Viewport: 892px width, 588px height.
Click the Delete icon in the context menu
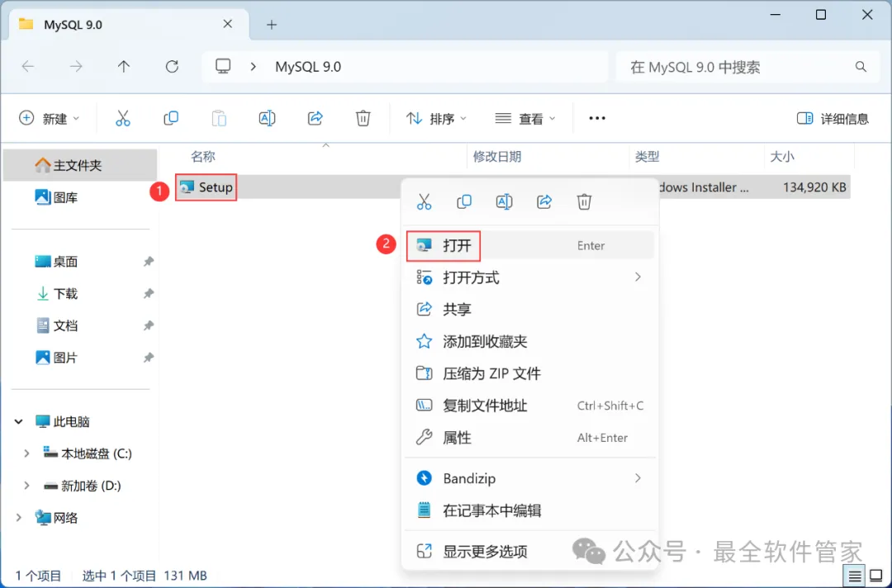point(584,202)
